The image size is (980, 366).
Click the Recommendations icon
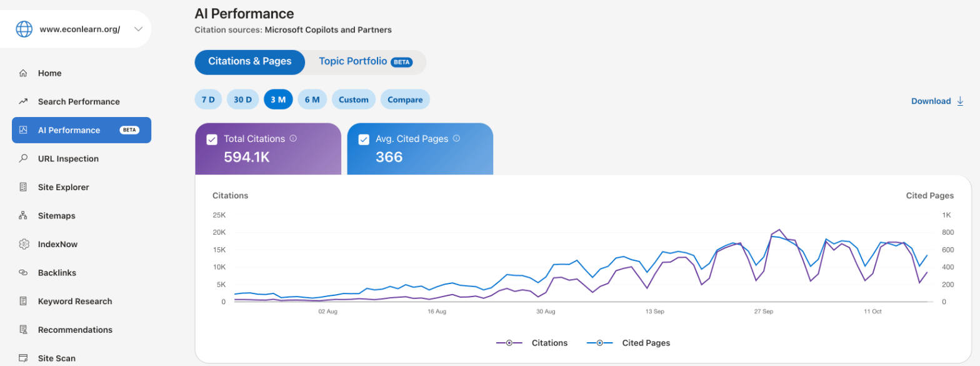(23, 330)
